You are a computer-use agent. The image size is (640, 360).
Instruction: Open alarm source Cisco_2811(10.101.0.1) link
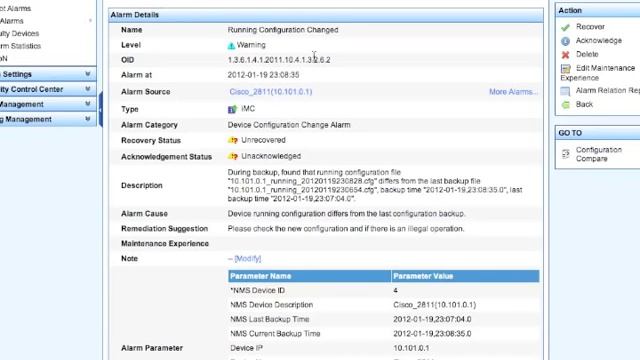tap(271, 92)
